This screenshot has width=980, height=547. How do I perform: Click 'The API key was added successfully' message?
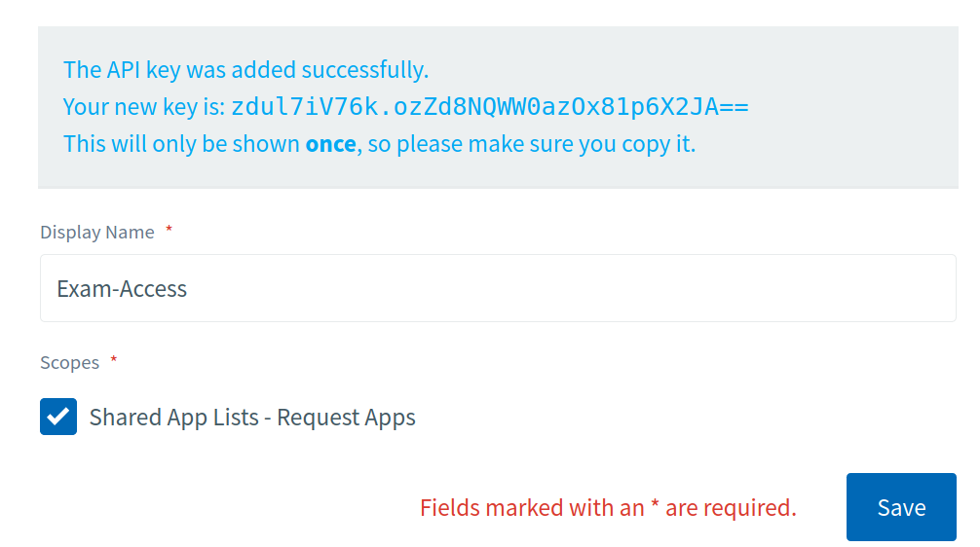click(245, 70)
